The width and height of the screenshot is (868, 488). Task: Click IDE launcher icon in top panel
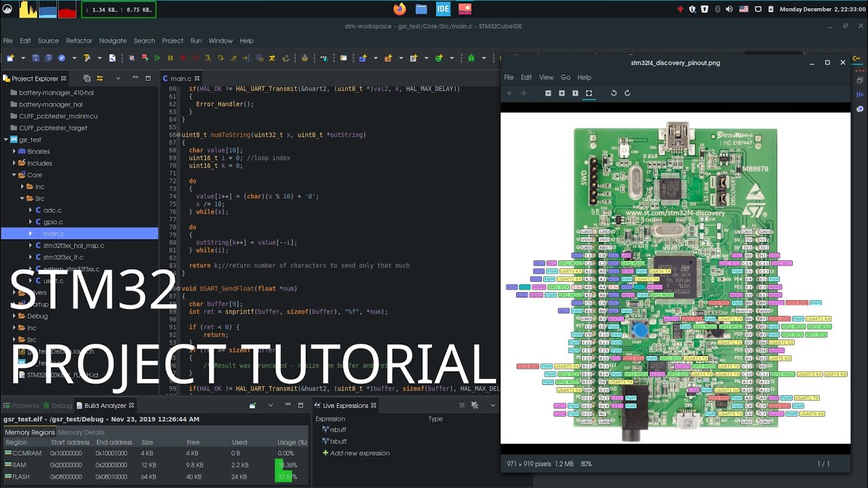[x=443, y=9]
